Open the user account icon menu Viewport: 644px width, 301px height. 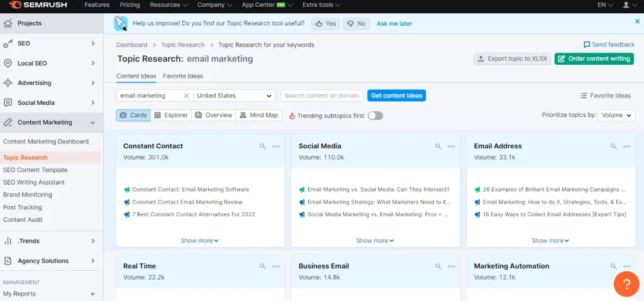point(629,5)
